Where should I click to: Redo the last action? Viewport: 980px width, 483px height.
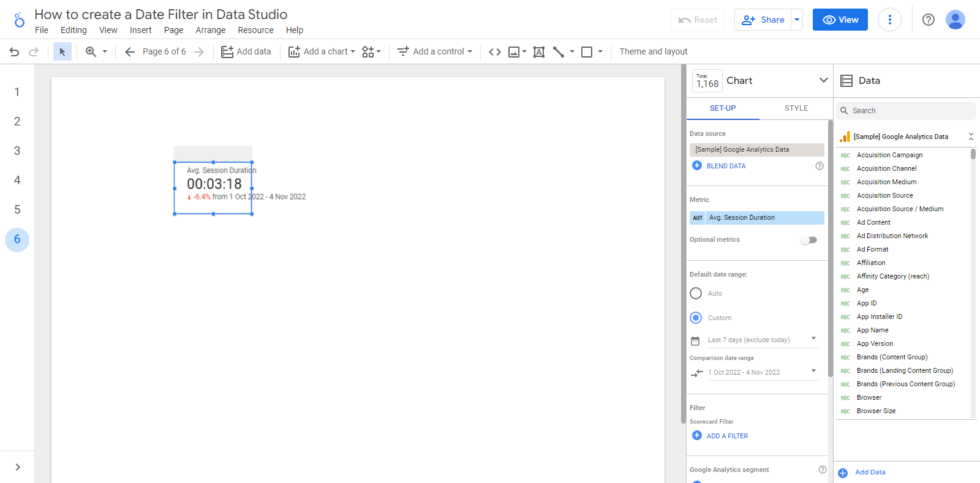pyautogui.click(x=34, y=52)
